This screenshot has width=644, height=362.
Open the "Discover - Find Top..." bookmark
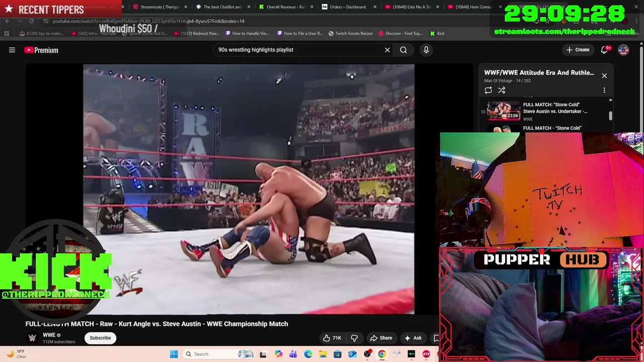click(400, 34)
